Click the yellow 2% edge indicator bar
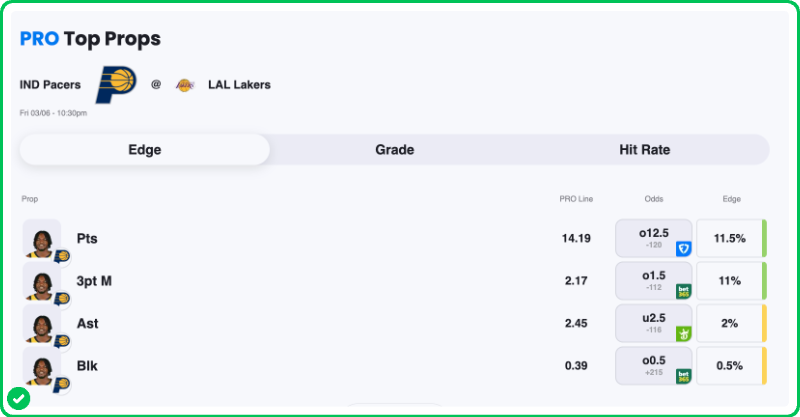800x417 pixels. point(764,324)
